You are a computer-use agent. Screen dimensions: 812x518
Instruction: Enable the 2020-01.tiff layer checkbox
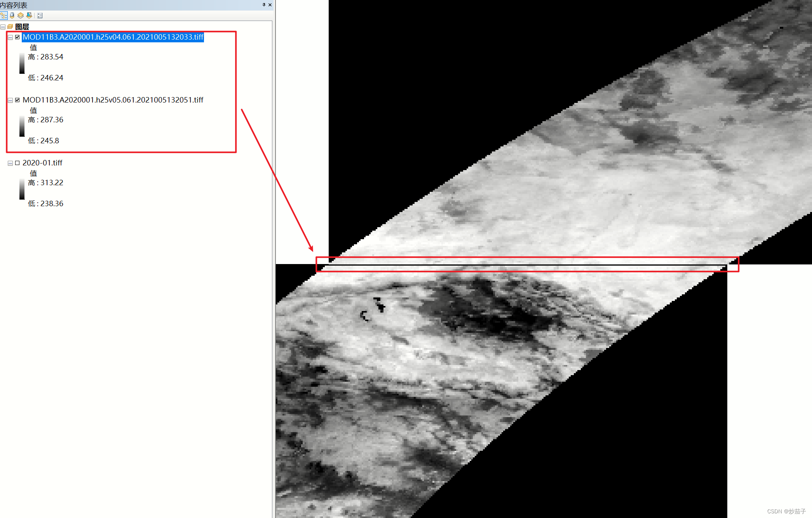pyautogui.click(x=17, y=163)
